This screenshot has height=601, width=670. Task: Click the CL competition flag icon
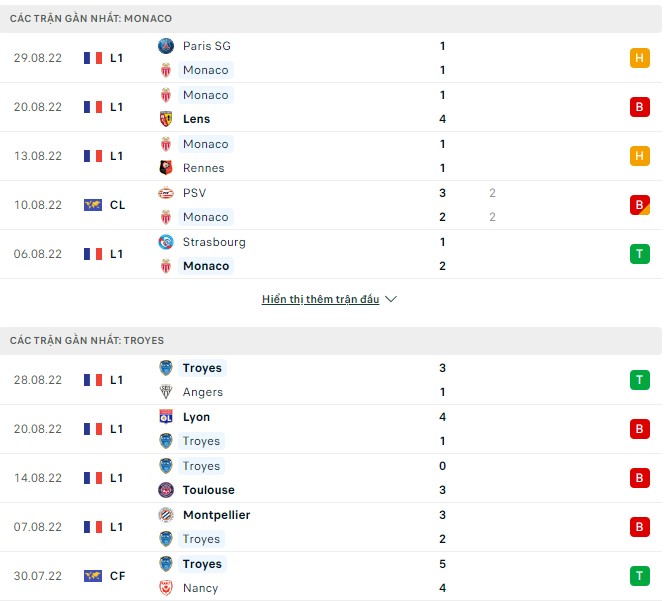[x=93, y=205]
